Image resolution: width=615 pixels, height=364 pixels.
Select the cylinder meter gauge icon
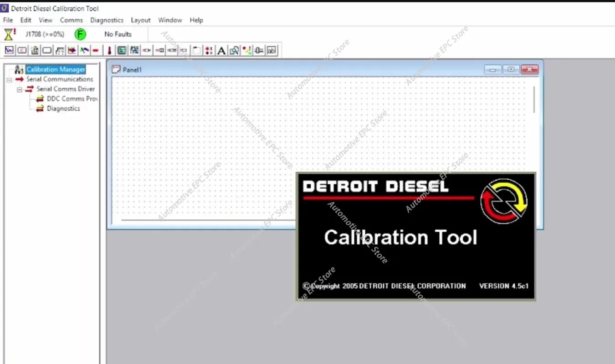(259, 50)
